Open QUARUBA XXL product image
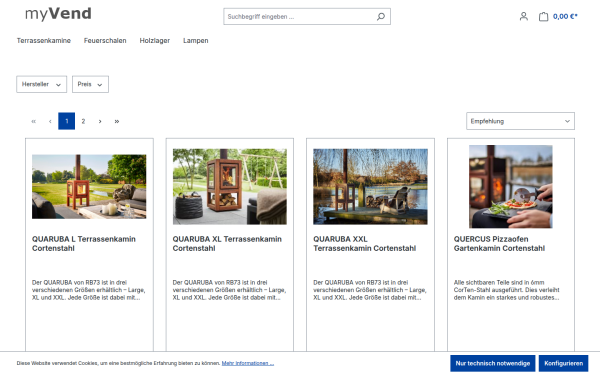This screenshot has height=375, width=600. pyautogui.click(x=370, y=186)
